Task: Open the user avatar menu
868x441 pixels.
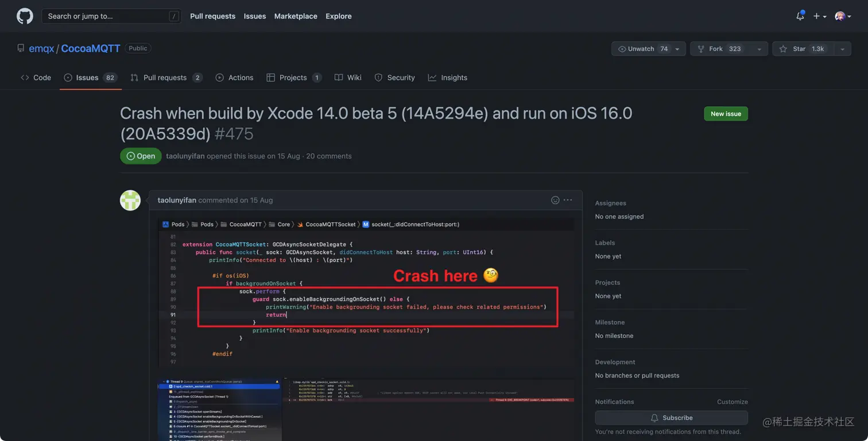Action: tap(843, 16)
